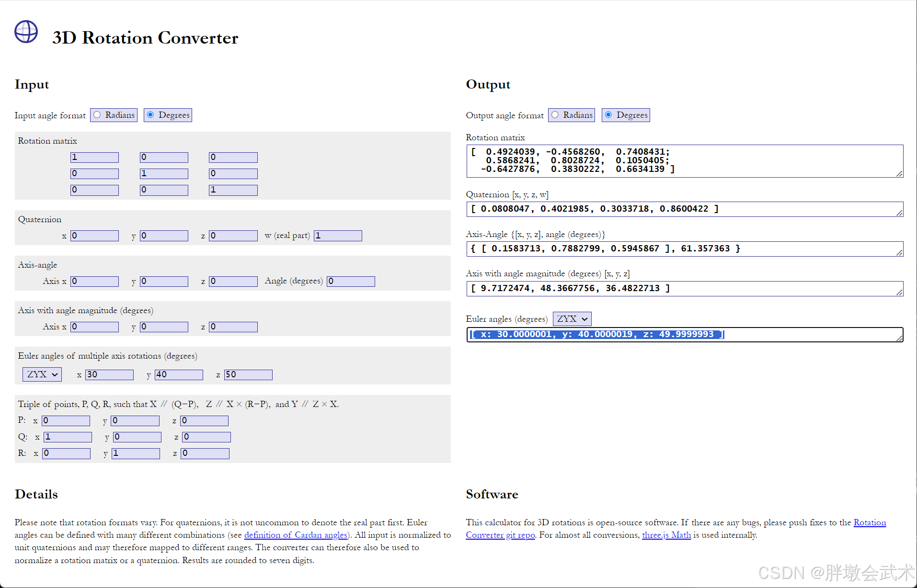The image size is (917, 588).
Task: Choose Degrees for output angle format
Action: [608, 115]
